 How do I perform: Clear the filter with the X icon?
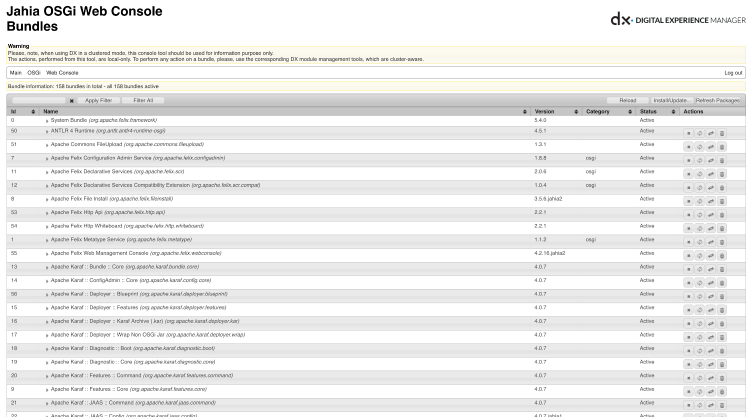pyautogui.click(x=72, y=101)
